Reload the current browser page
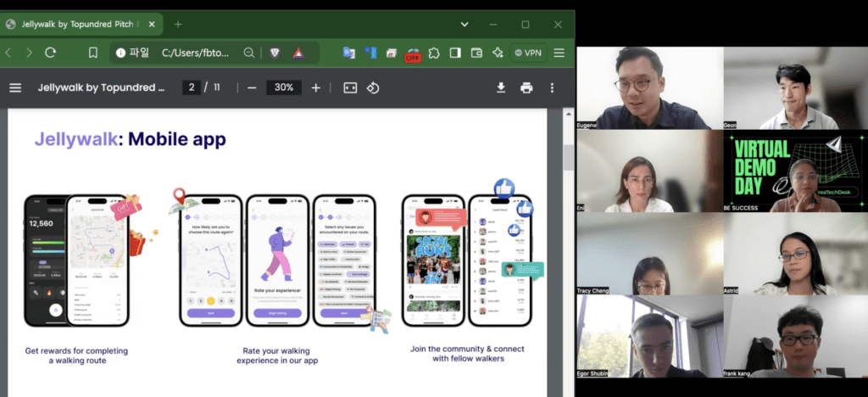This screenshot has height=397, width=868. (50, 53)
